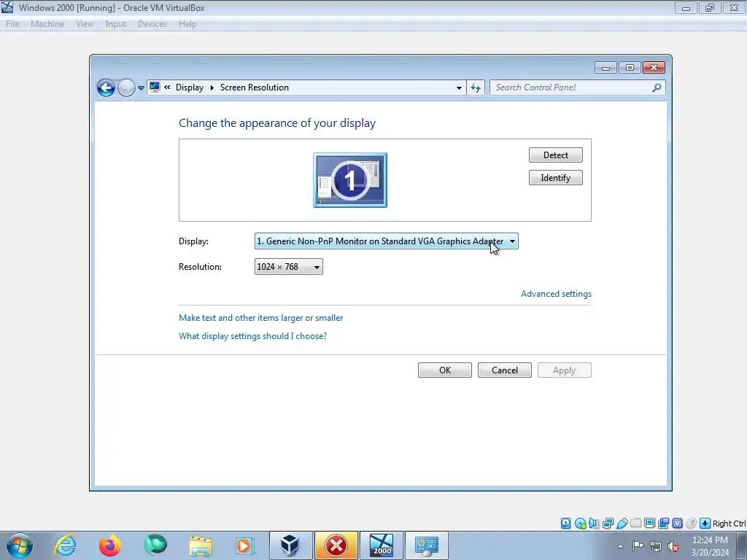Click the Screen Resolution breadcrumb
Image resolution: width=747 pixels, height=560 pixels.
[255, 87]
